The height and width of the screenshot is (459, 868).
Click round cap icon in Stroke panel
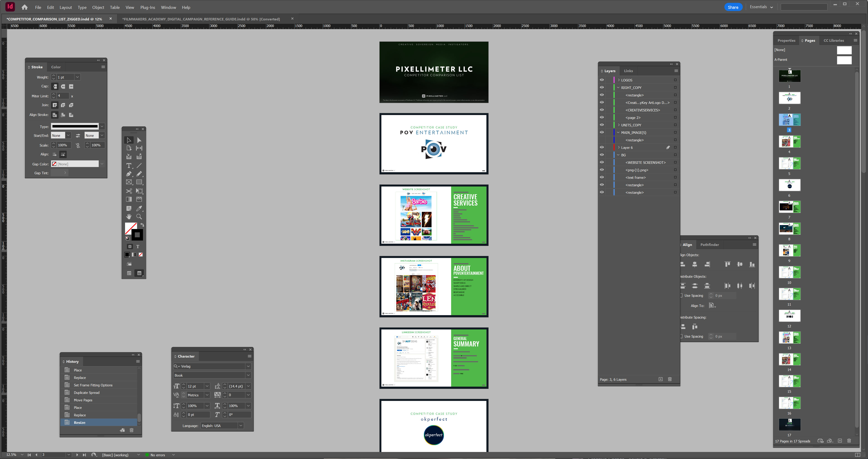(63, 86)
